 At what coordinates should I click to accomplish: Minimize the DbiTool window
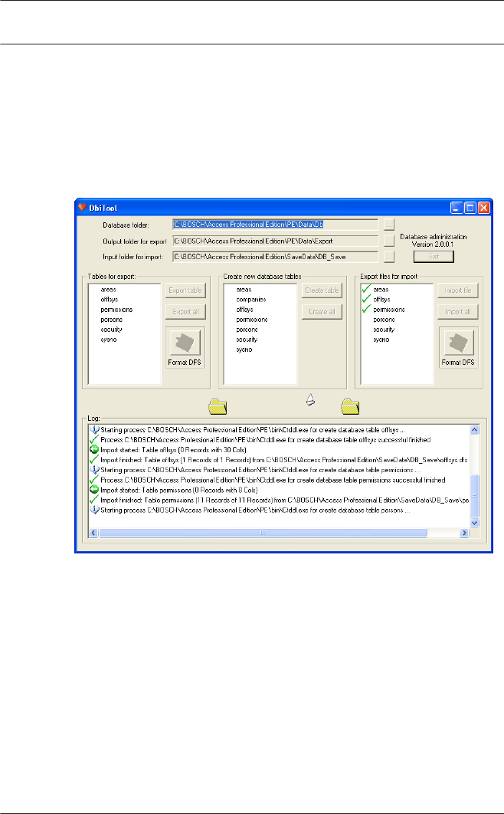[x=457, y=208]
